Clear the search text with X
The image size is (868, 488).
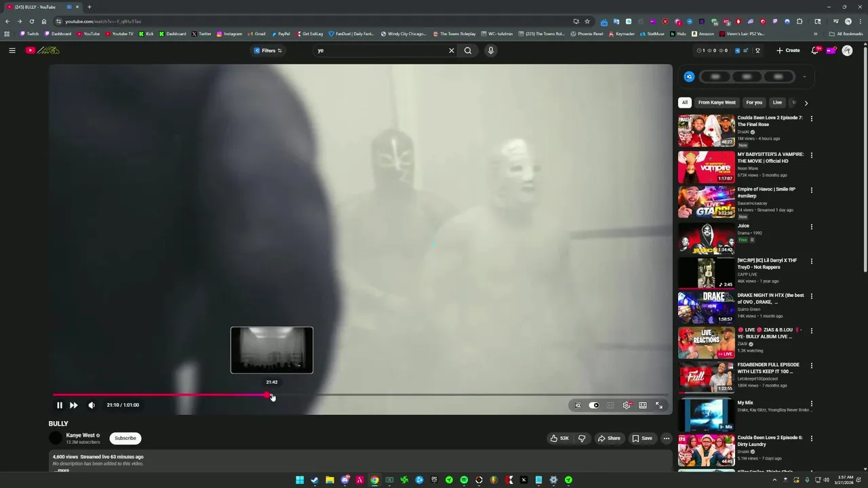[x=452, y=50]
